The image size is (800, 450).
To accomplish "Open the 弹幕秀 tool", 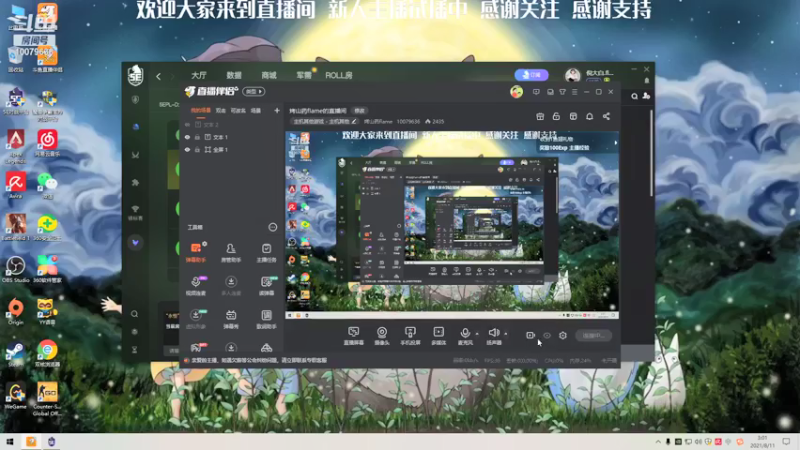I will [231, 319].
